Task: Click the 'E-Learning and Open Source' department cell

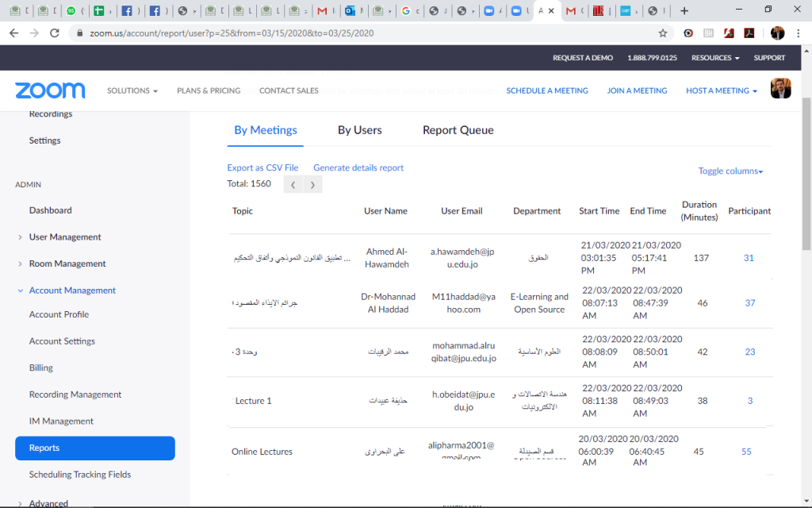Action: (x=539, y=303)
